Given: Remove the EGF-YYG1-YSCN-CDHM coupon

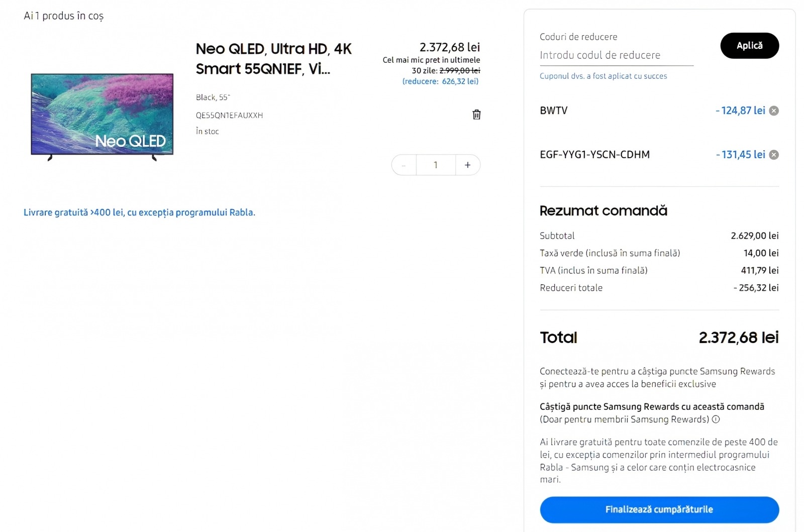Looking at the screenshot, I should coord(774,155).
